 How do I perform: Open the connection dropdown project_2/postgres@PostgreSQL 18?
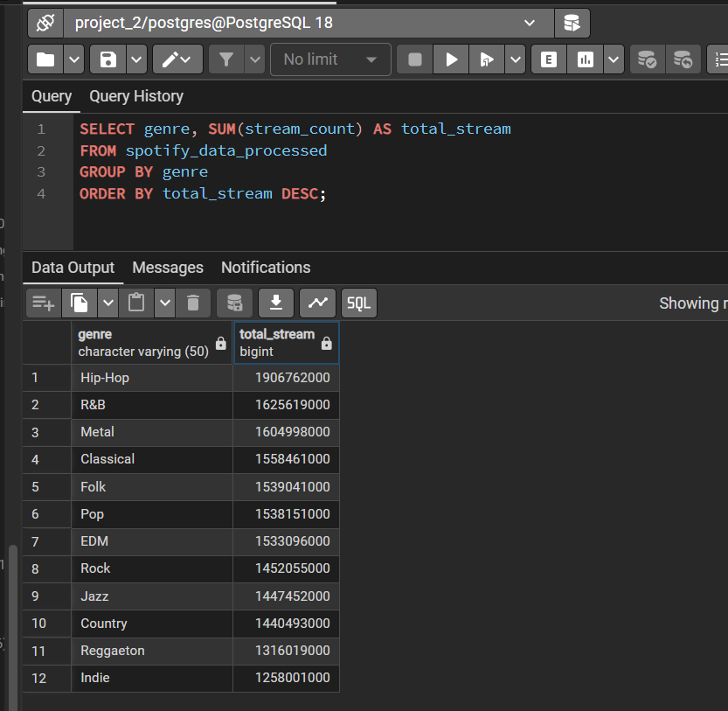(x=309, y=23)
